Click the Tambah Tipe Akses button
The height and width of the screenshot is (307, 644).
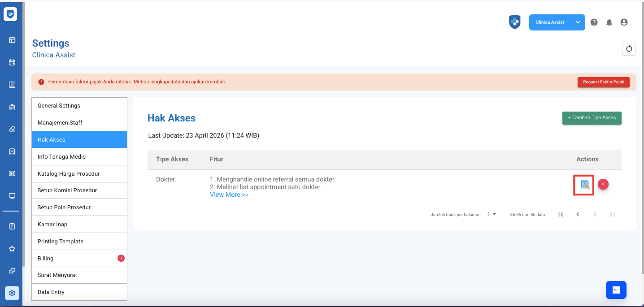592,118
